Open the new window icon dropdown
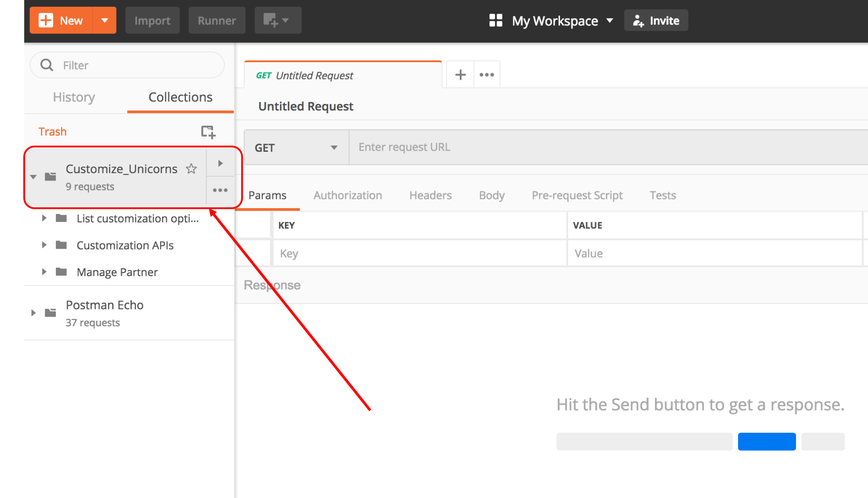 tap(278, 20)
